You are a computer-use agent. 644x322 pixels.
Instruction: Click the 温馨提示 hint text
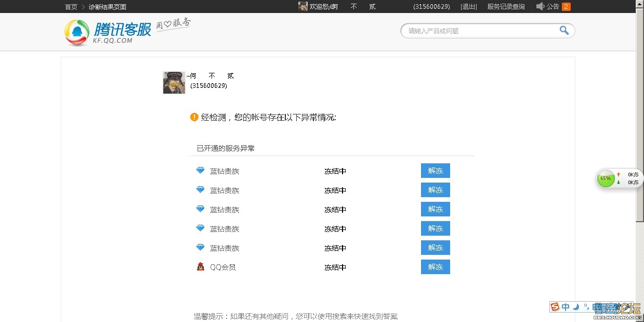296,316
